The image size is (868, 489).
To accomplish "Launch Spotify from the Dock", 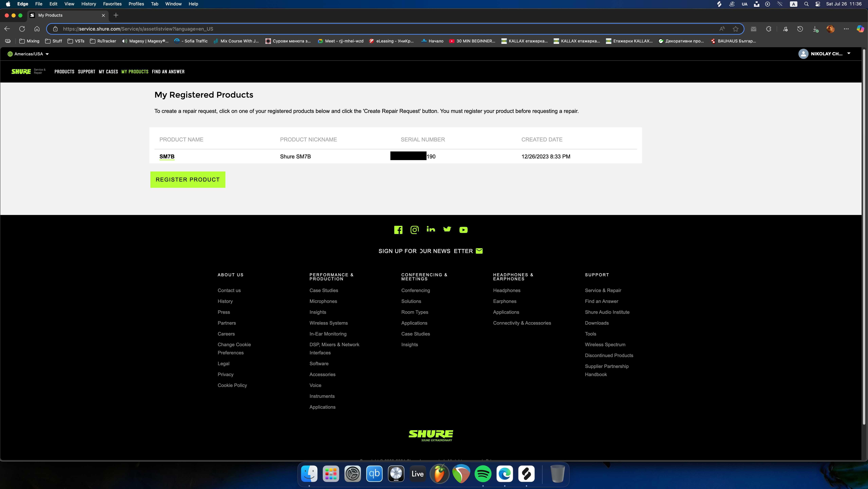I will (x=483, y=474).
